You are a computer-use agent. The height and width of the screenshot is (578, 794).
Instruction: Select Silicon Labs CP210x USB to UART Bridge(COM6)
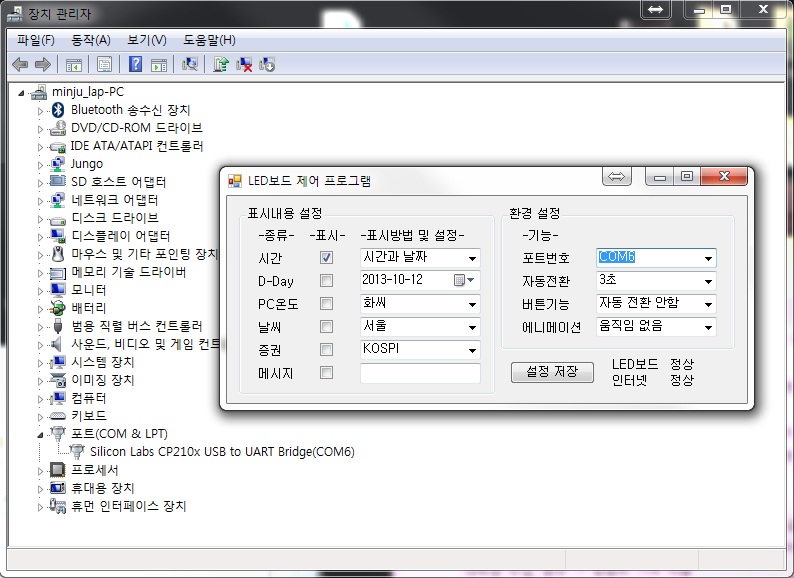pos(222,452)
